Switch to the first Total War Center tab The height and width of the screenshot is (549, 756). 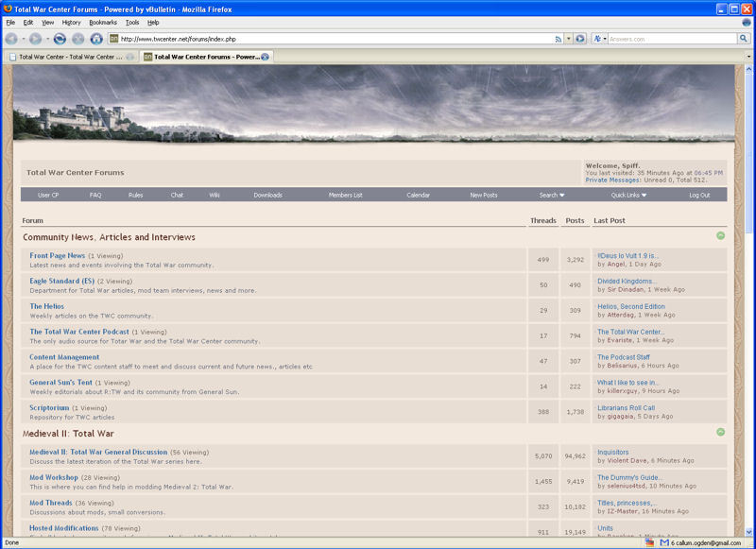pyautogui.click(x=72, y=57)
